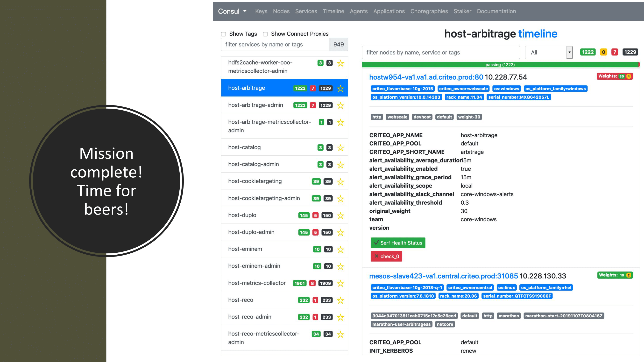Screen dimensions: 644x362
Task: Click the os:linux tag
Action: click(506, 288)
